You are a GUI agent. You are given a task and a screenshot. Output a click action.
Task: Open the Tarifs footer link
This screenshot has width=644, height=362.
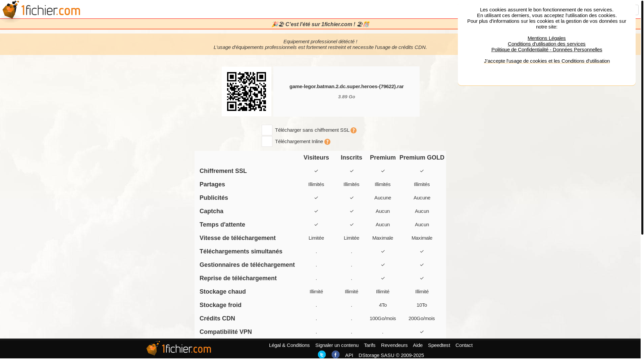point(370,345)
